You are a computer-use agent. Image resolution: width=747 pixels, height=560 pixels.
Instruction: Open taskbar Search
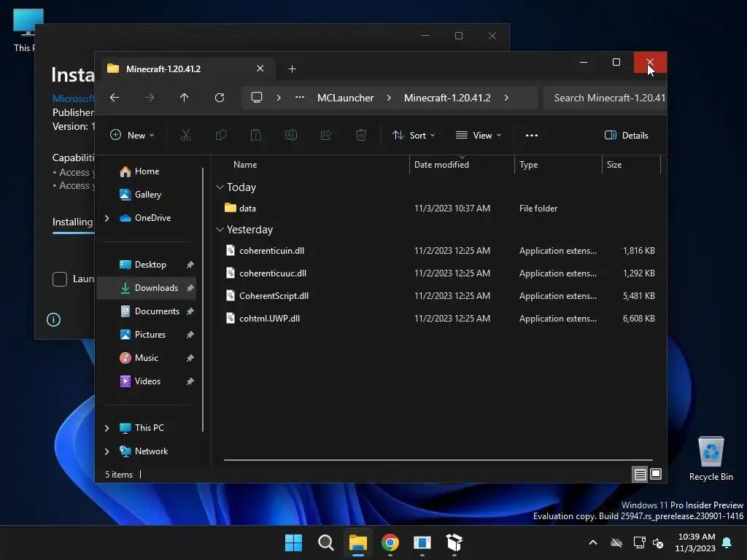pos(326,542)
